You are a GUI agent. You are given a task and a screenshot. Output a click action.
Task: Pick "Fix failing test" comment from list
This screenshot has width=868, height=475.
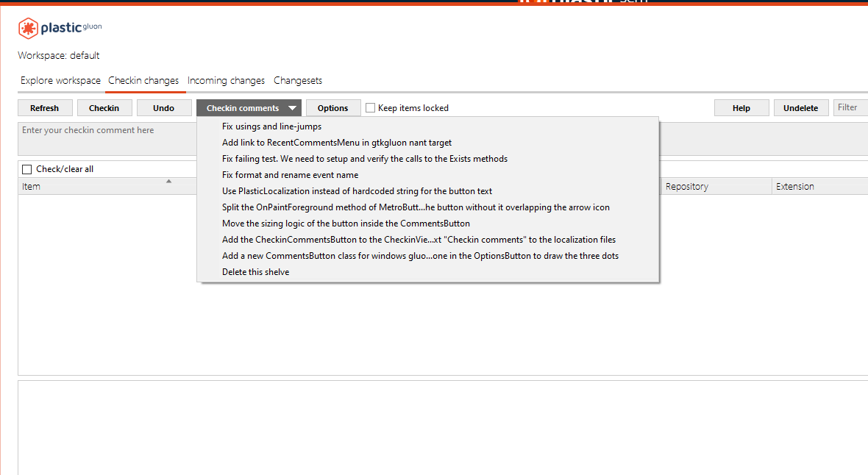pos(364,158)
